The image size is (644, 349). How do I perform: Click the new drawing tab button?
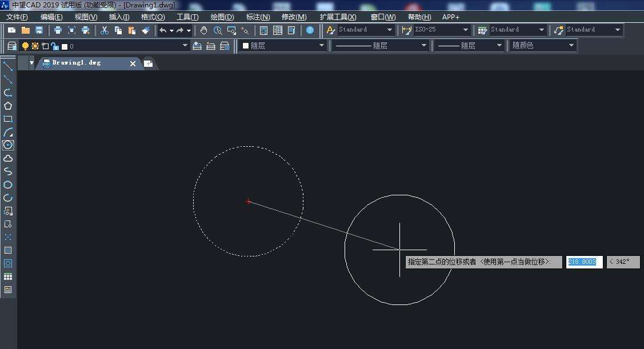148,63
